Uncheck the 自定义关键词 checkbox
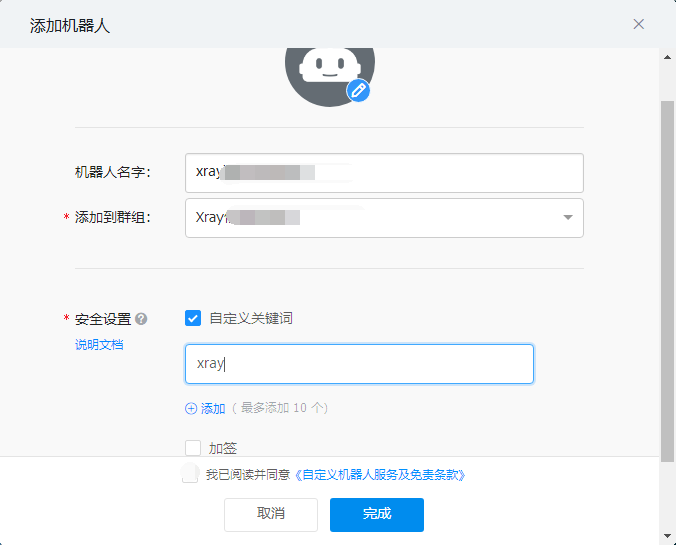Image resolution: width=676 pixels, height=545 pixels. click(194, 318)
